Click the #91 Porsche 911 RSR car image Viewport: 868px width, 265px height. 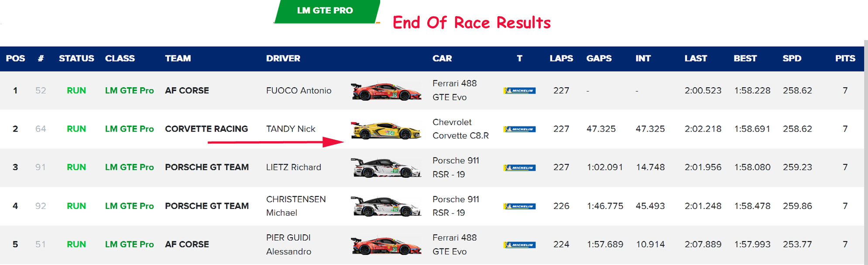click(x=386, y=168)
